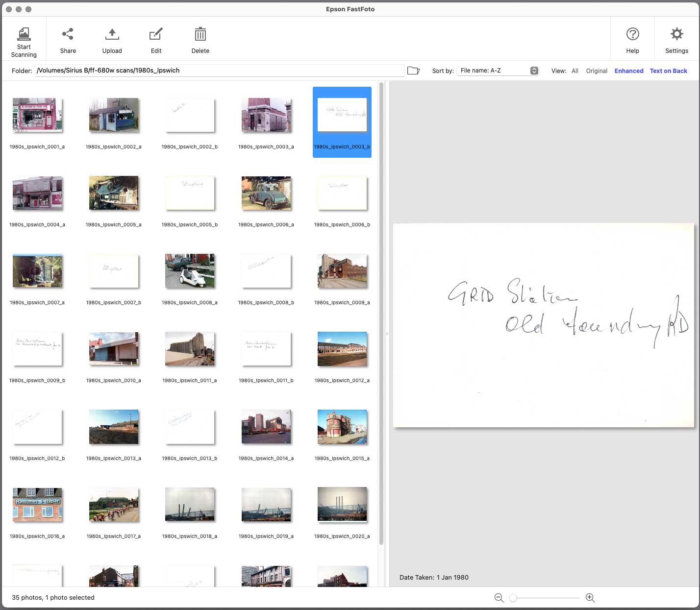
Task: Toggle the Enhanced view filter
Action: 629,71
